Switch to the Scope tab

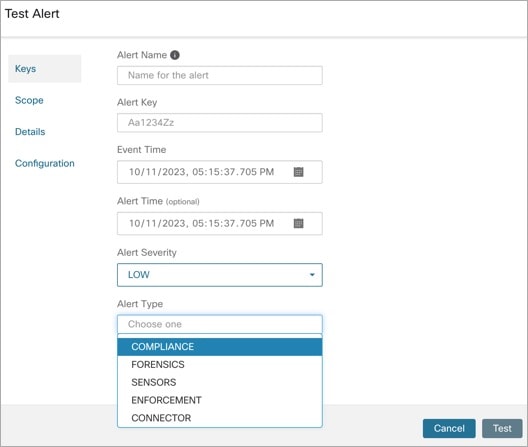pos(29,100)
